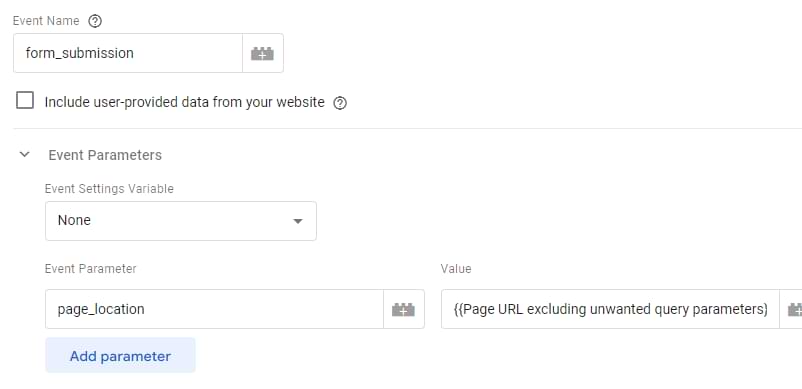The width and height of the screenshot is (802, 389).
Task: Toggle the Event Parameters section heading
Action: click(x=105, y=155)
